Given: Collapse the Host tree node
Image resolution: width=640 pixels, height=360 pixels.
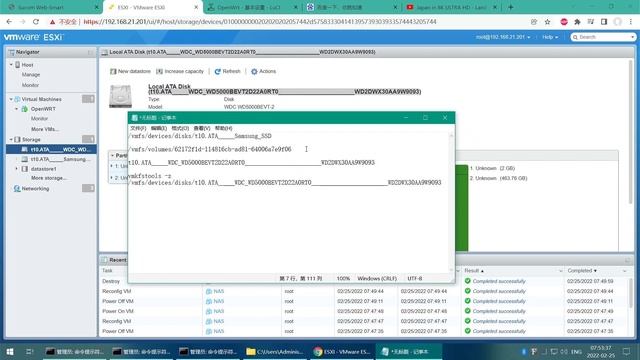Looking at the screenshot, I should coord(11,64).
